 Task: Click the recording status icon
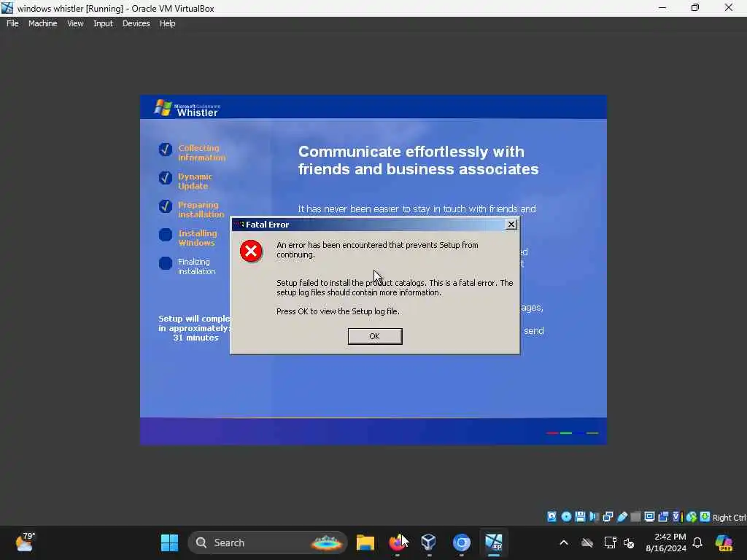point(663,517)
